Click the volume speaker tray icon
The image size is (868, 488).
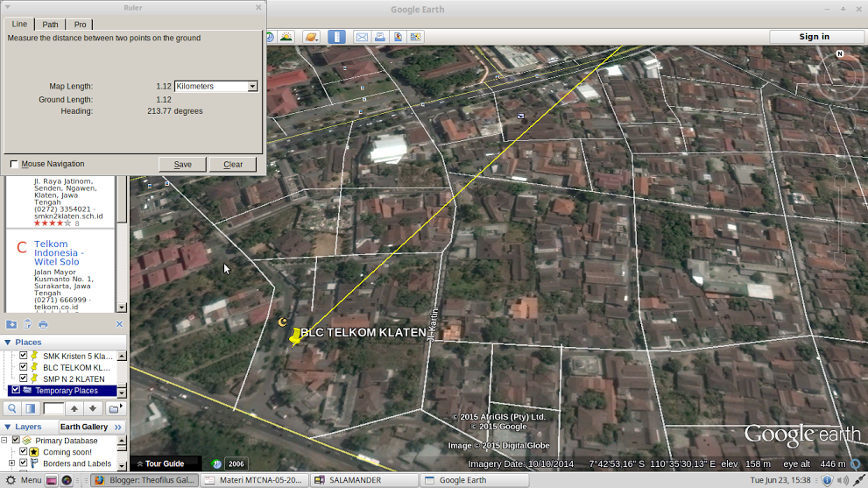tap(843, 480)
